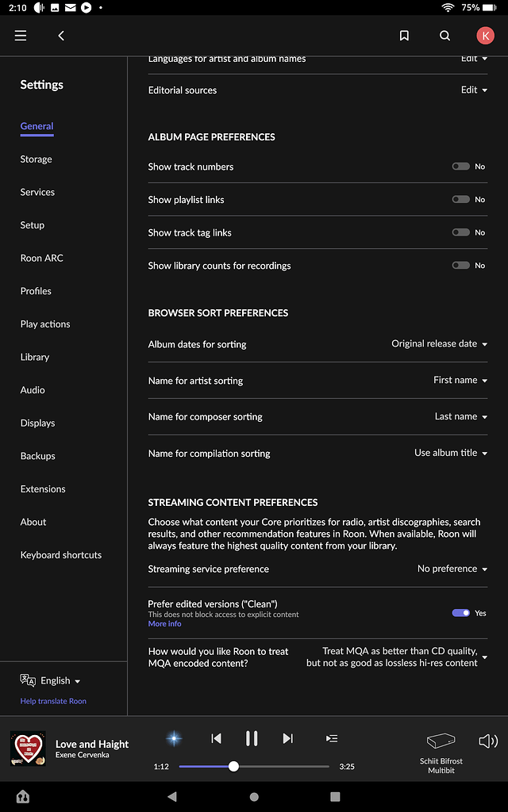The width and height of the screenshot is (508, 812).
Task: Open the Backups settings section
Action: [37, 455]
